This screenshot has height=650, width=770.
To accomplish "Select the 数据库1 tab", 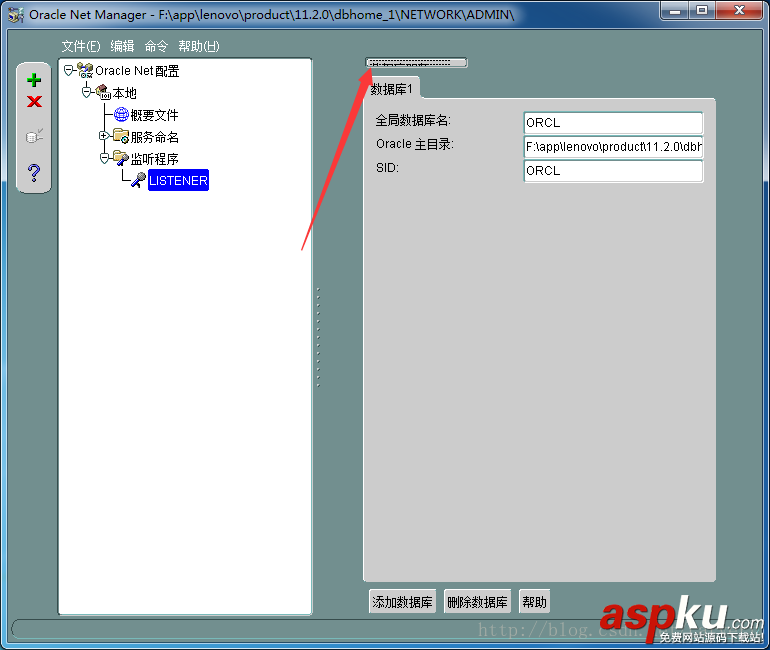I will (392, 89).
